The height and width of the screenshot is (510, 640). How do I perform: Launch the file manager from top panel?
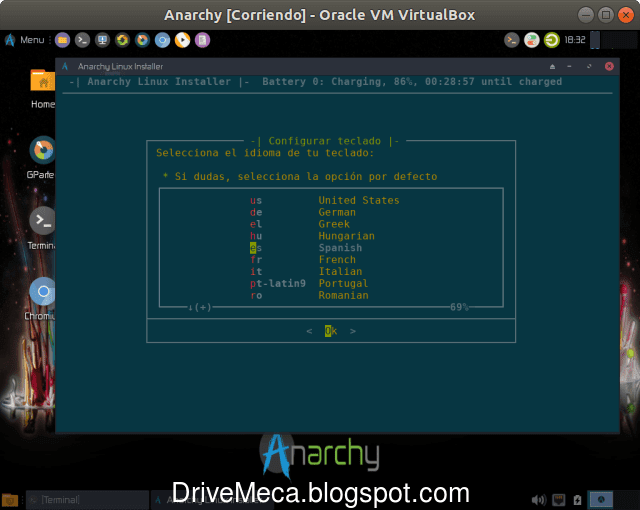[x=62, y=40]
